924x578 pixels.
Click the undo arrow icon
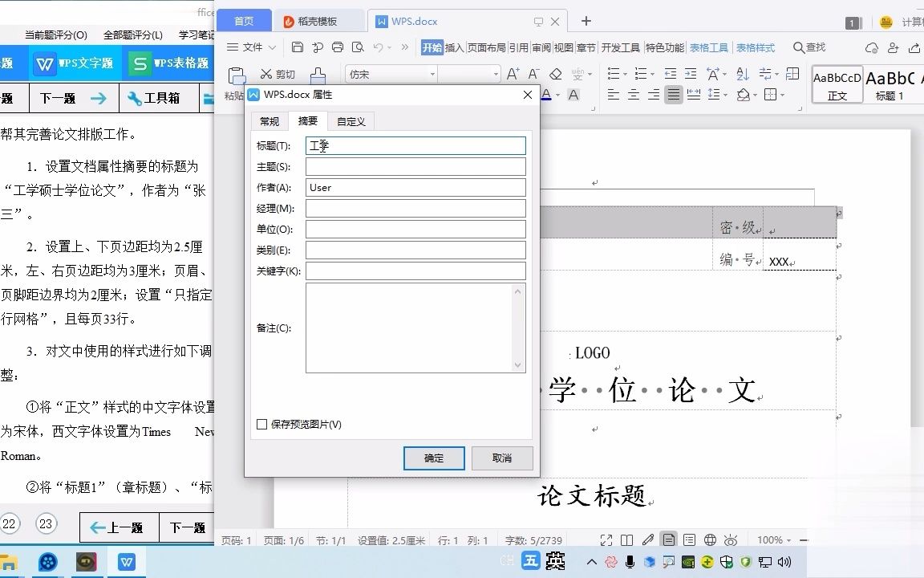click(x=379, y=47)
